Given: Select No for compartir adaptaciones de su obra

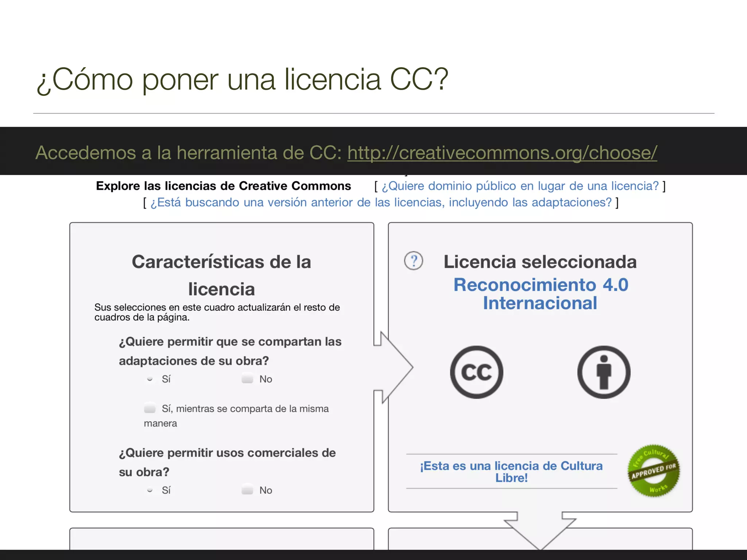Looking at the screenshot, I should click(247, 379).
